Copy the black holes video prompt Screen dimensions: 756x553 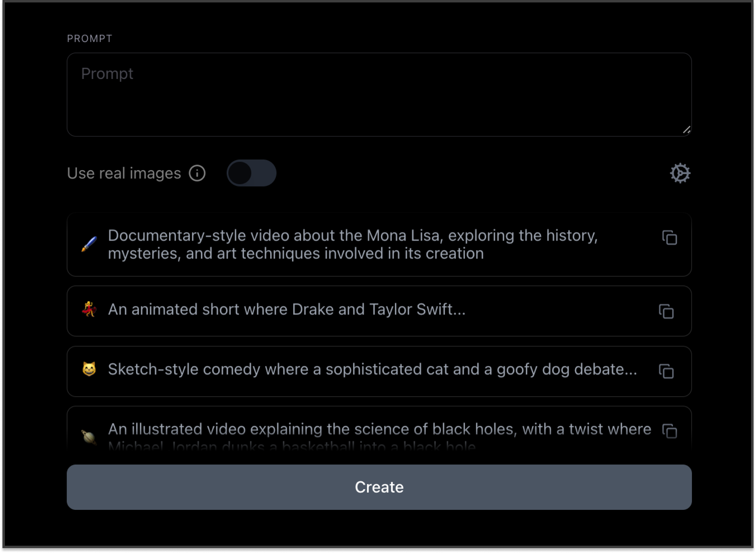pos(669,431)
